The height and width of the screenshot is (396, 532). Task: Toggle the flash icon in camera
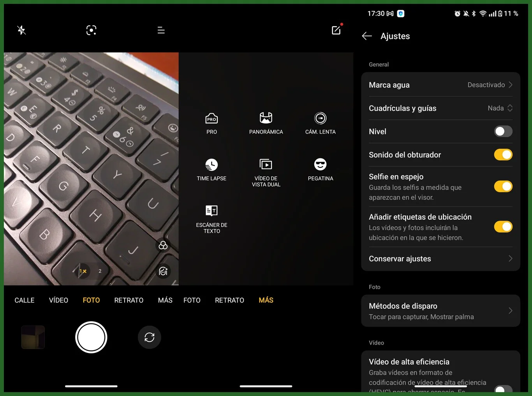(x=21, y=30)
